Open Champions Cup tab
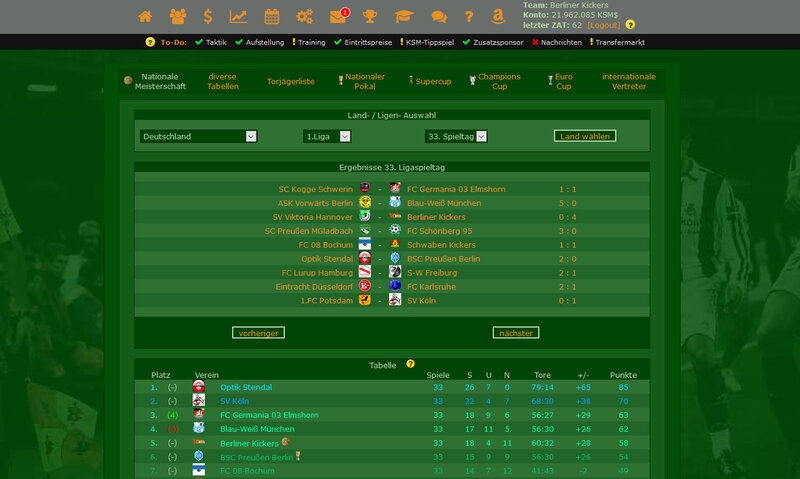Viewport: 800px width, 479px height. 499,81
